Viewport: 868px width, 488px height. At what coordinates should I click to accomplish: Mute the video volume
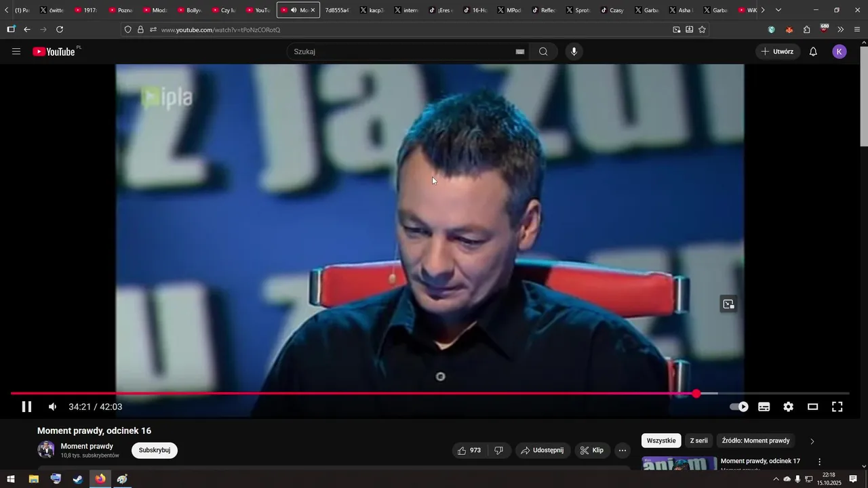[52, 407]
